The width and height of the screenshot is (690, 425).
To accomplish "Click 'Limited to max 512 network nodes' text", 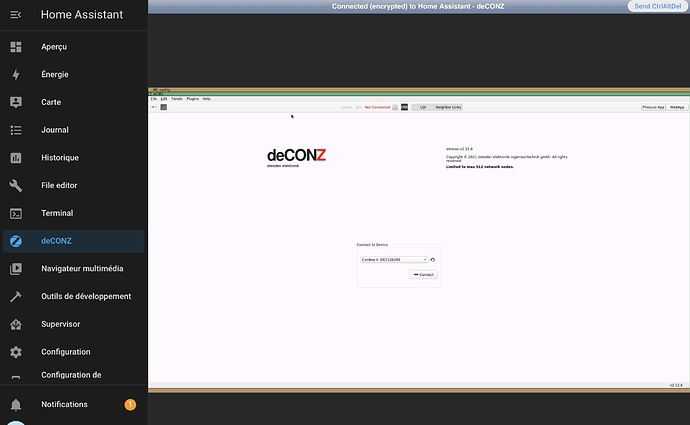I will click(x=480, y=167).
